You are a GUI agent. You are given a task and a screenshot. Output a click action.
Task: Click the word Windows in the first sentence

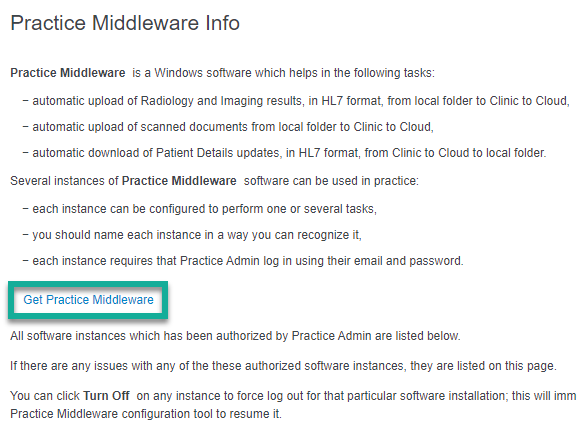coord(178,73)
